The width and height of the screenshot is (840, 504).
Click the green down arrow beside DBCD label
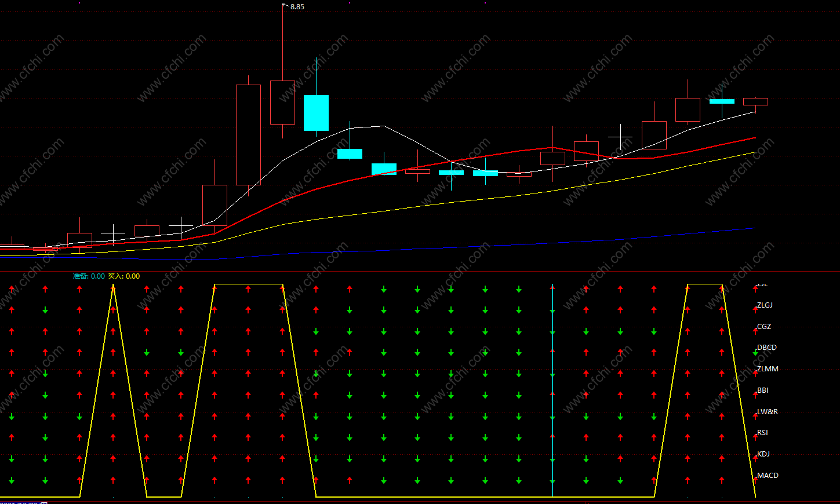755,352
